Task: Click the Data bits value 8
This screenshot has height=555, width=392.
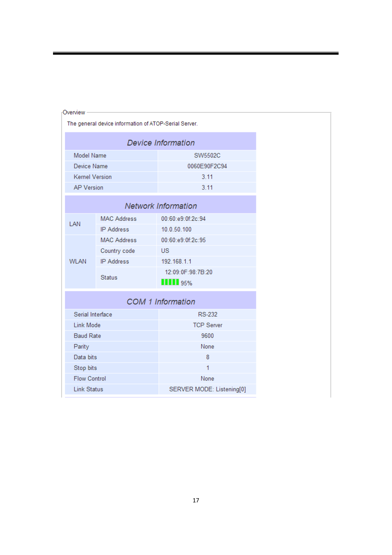Action: pos(208,357)
